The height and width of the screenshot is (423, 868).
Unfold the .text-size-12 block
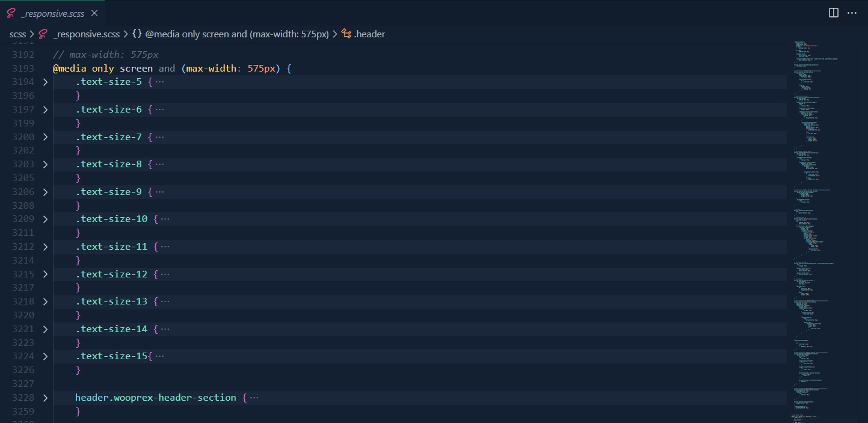(x=45, y=274)
